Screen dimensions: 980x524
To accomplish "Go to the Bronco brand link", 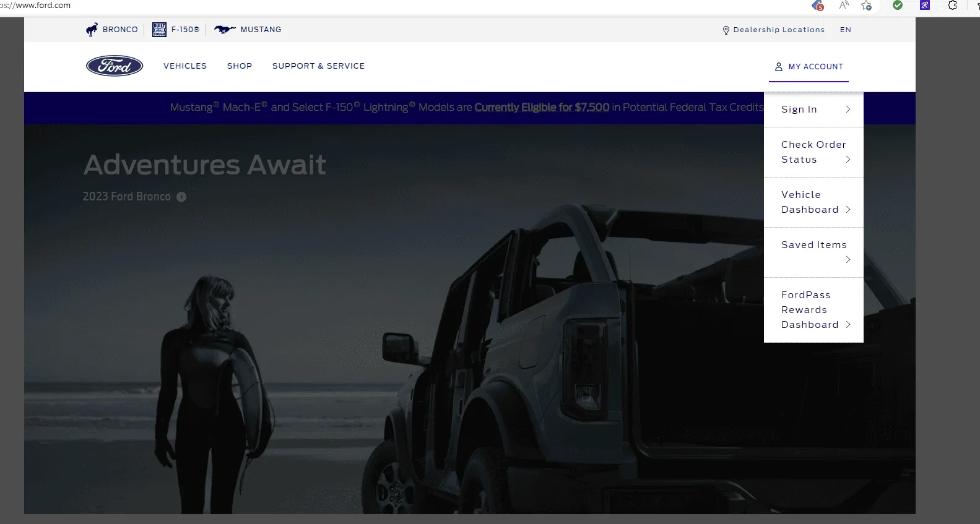I will [112, 30].
